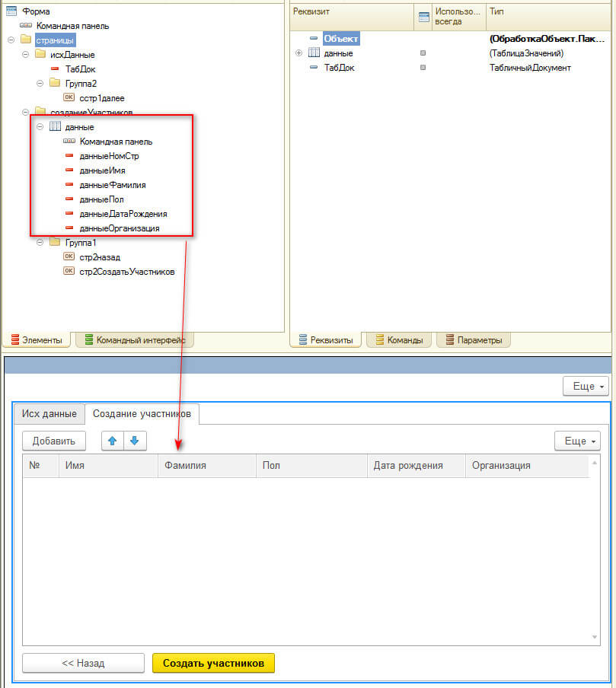This screenshot has width=616, height=688.
Task: Switch to the Команды tab
Action: [399, 340]
